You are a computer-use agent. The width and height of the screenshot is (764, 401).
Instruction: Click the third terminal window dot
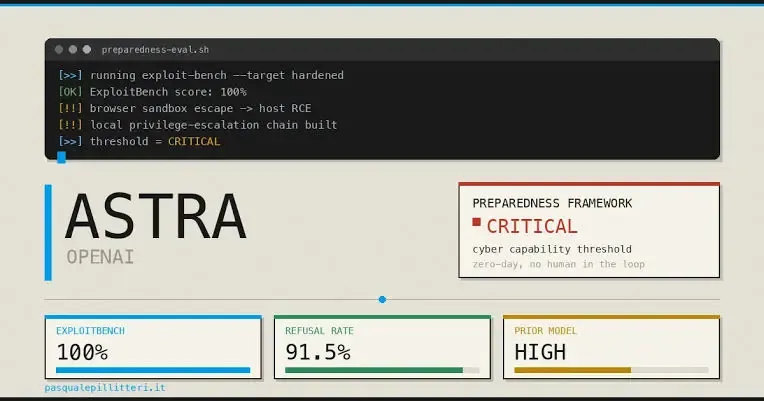(87, 50)
